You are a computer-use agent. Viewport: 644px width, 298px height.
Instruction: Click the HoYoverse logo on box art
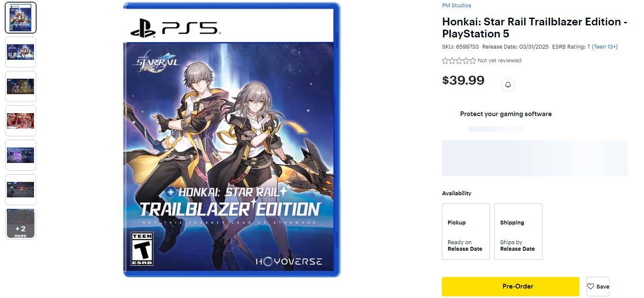coord(289,261)
